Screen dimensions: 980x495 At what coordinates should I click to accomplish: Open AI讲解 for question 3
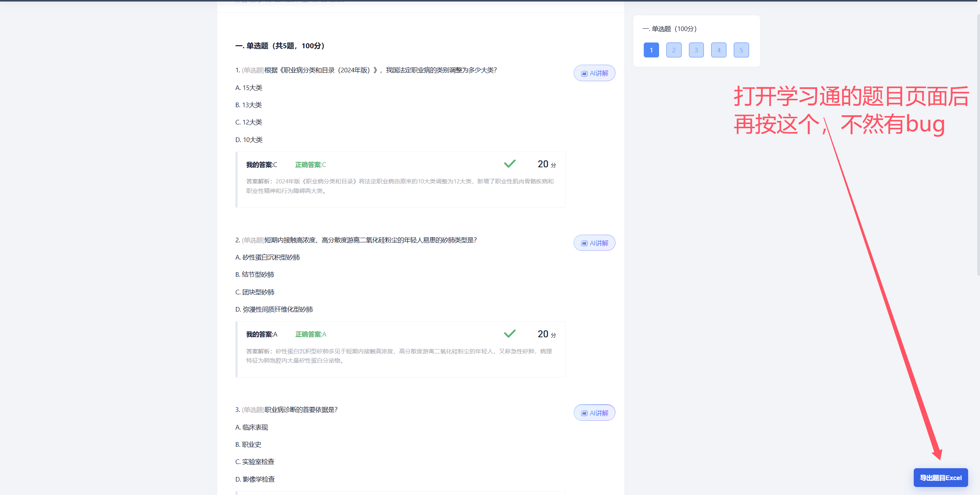coord(594,413)
